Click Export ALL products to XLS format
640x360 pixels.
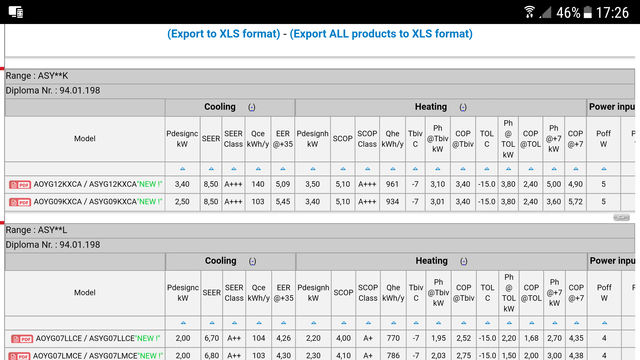click(381, 33)
